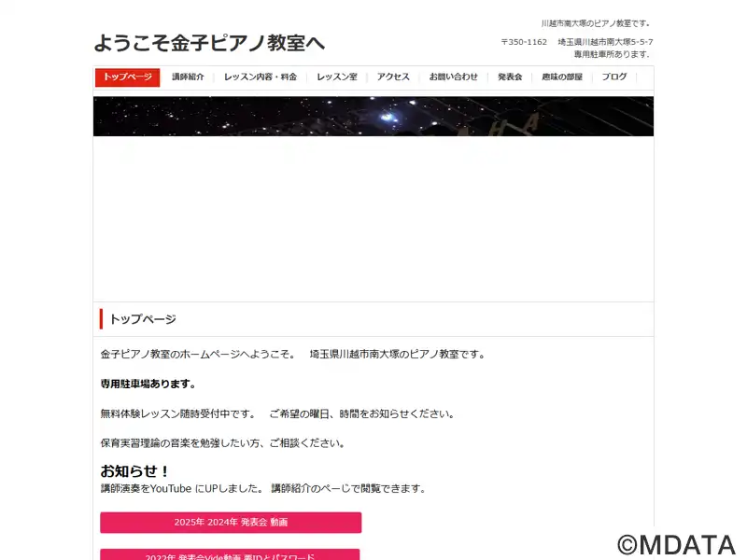Click the address text 埼玉県川越市南大塚5-5-7

coord(605,42)
